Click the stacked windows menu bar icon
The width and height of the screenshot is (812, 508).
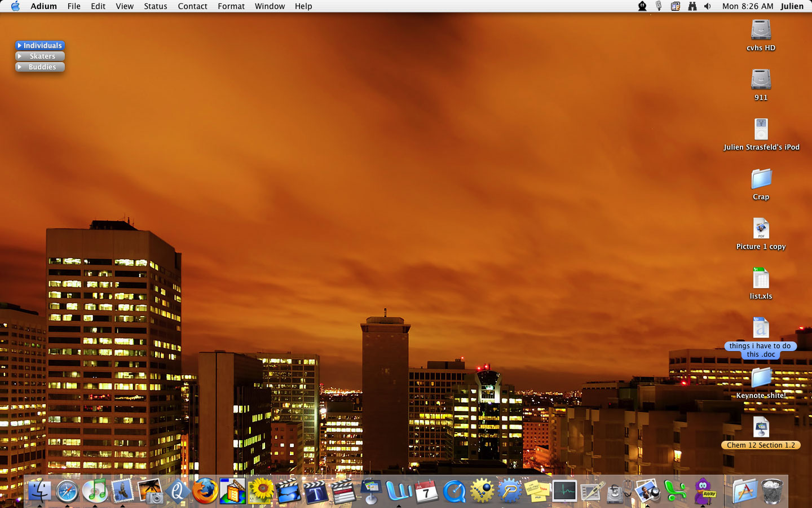pos(675,6)
